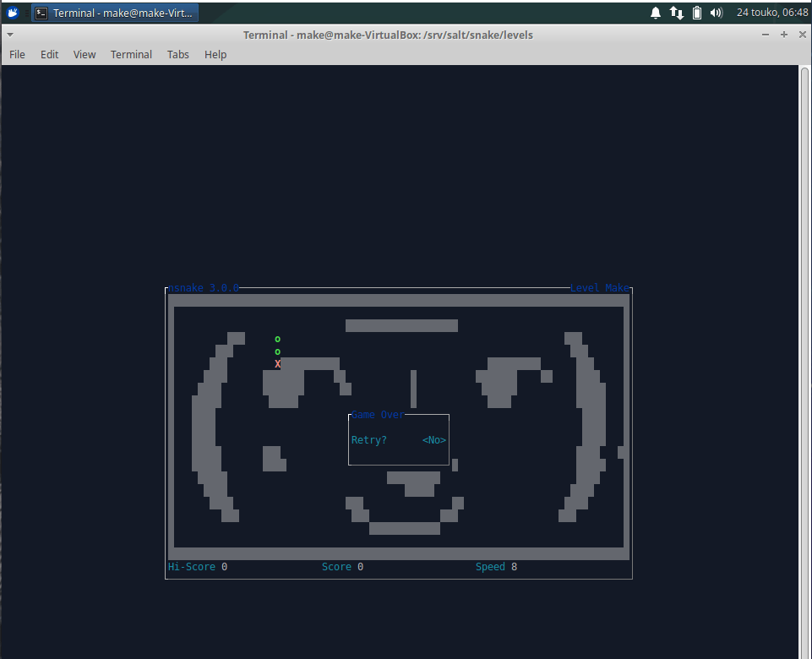Click the Retry? label in the dialog
Viewport: 812px width, 659px height.
tap(368, 440)
